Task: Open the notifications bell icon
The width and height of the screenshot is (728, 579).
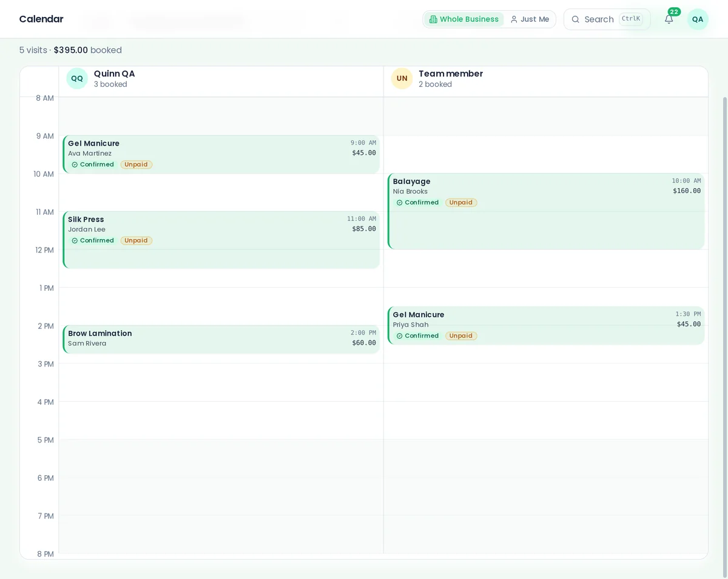Action: click(x=669, y=19)
